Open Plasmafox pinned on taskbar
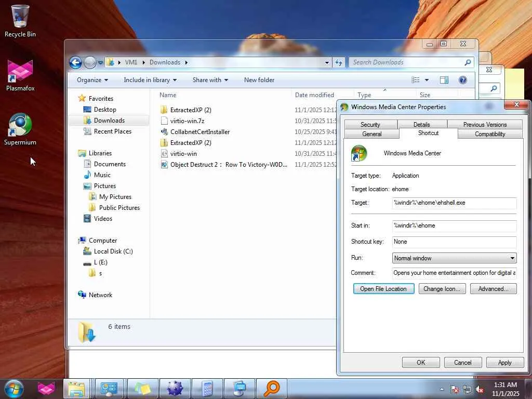The height and width of the screenshot is (399, 532). tap(46, 389)
